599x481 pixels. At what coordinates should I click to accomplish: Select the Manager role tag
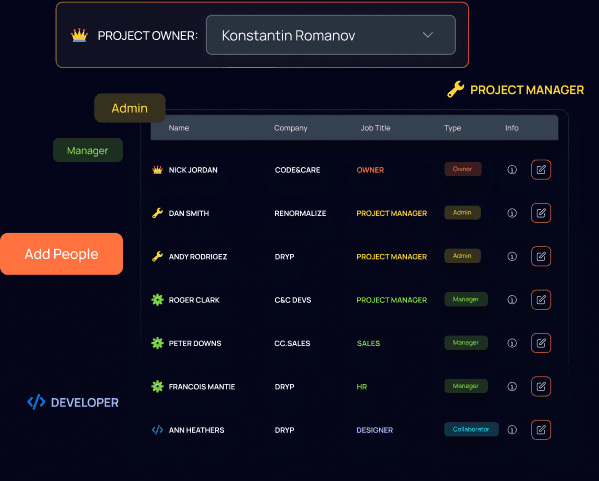87,151
